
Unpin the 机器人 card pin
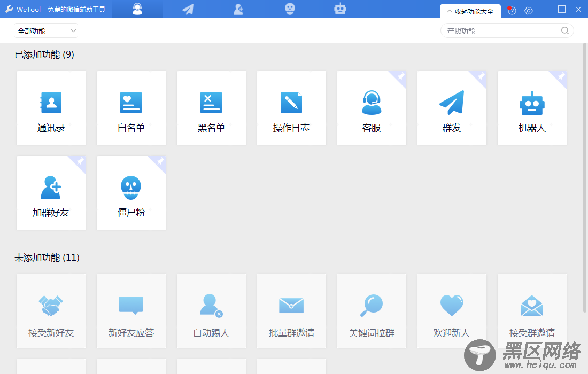click(561, 77)
